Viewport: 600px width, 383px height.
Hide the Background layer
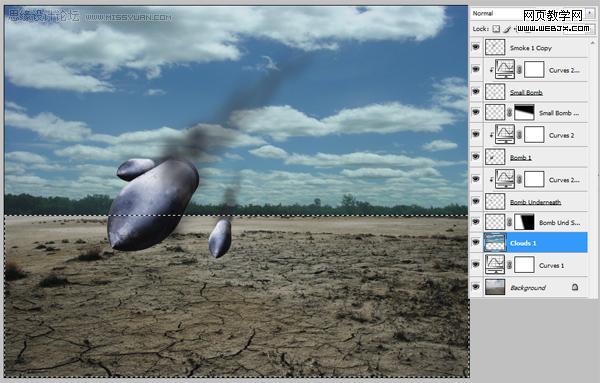click(476, 287)
